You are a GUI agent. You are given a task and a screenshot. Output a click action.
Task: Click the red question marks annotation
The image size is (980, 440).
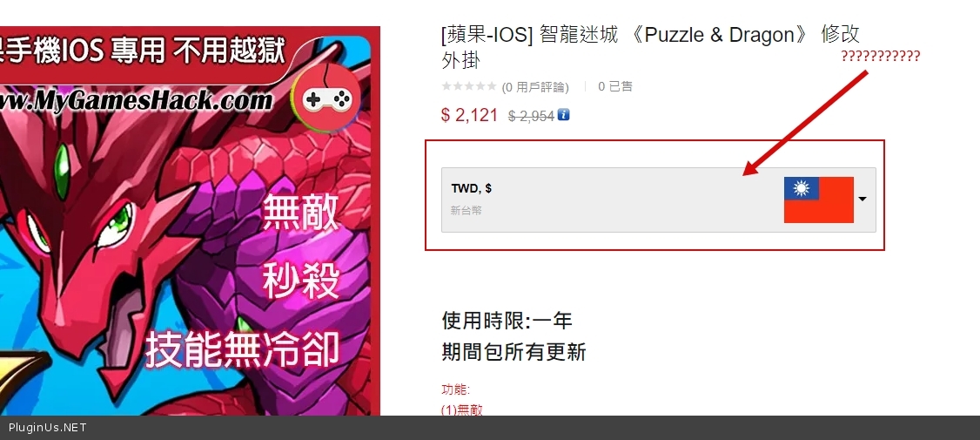click(880, 57)
